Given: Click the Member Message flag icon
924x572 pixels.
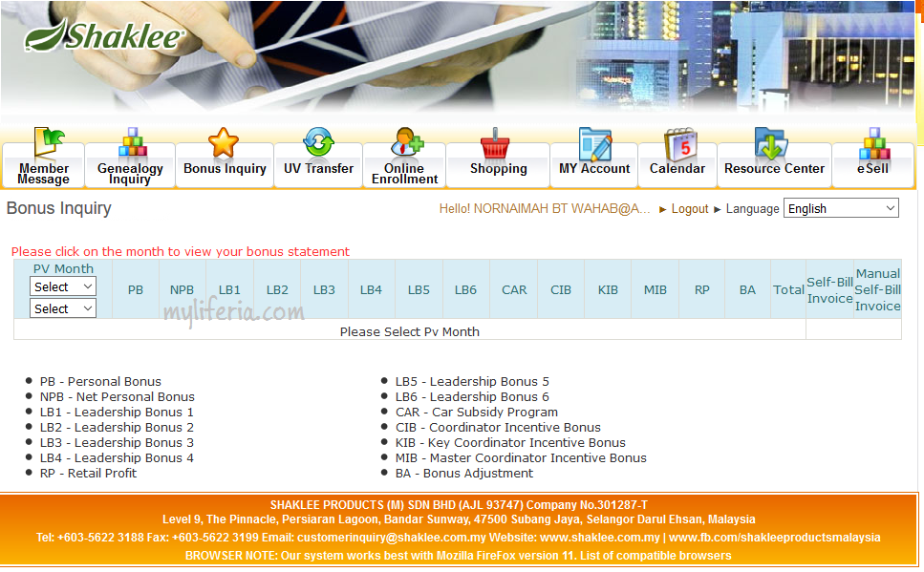Looking at the screenshot, I should [x=49, y=144].
